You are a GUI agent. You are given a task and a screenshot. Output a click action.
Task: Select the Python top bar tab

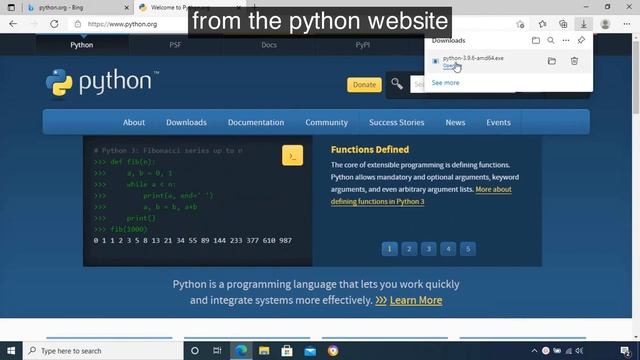[82, 45]
